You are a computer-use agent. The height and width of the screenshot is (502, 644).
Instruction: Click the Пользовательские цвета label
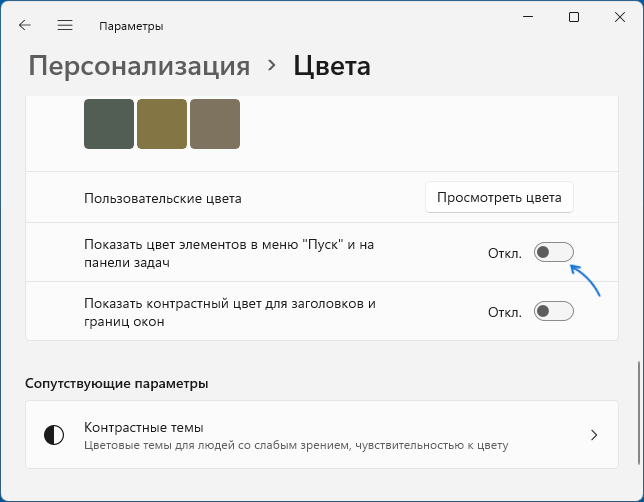163,198
